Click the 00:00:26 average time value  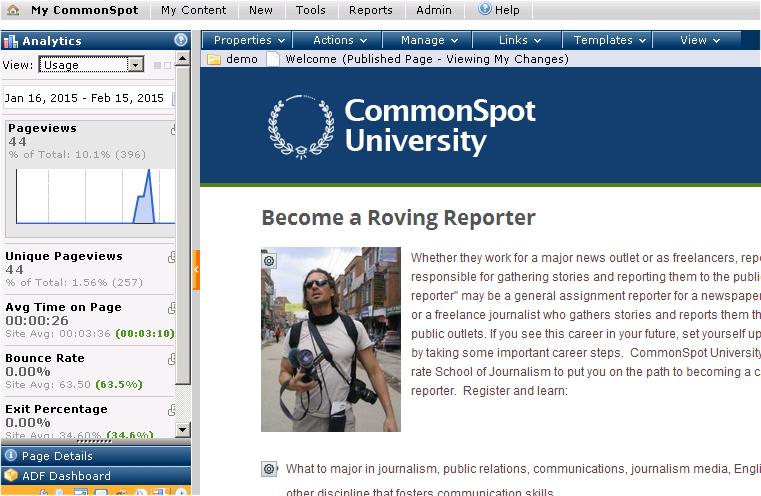tap(37, 321)
